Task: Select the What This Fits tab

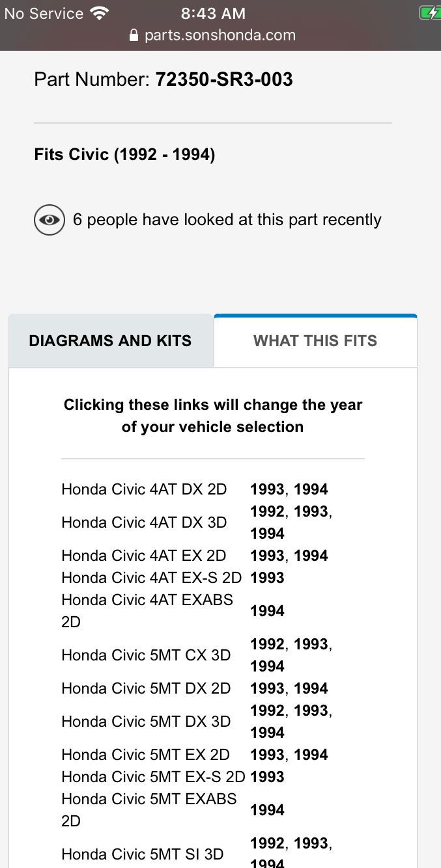Action: click(315, 341)
